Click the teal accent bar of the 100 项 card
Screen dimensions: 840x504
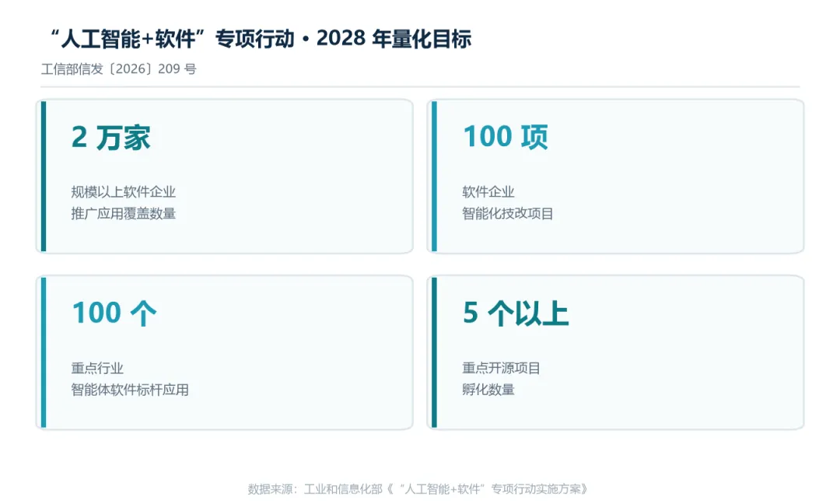tap(435, 177)
